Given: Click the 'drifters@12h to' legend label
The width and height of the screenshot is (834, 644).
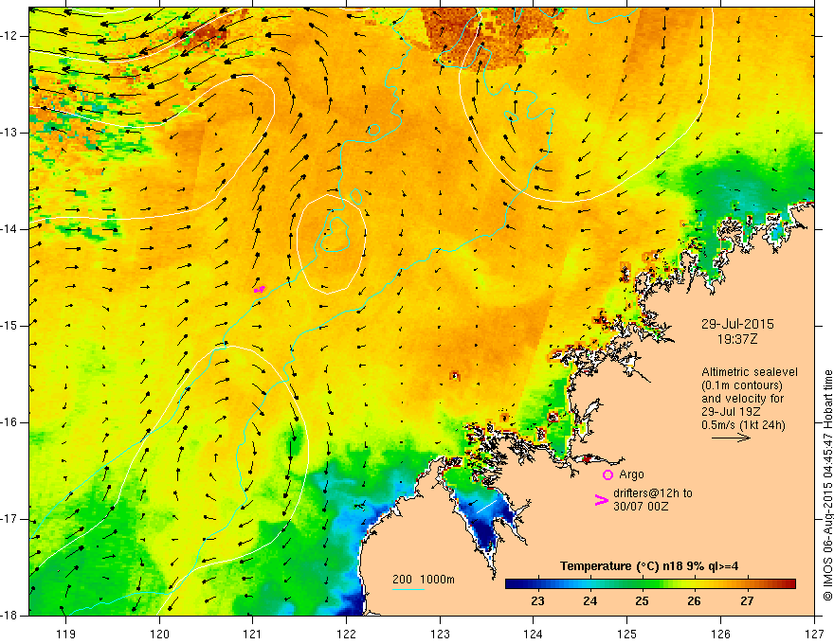Looking at the screenshot, I should pyautogui.click(x=653, y=493).
